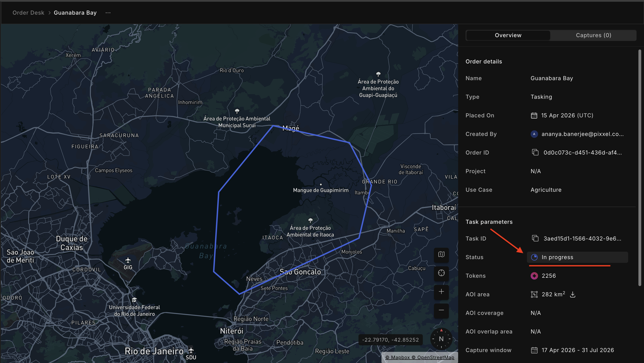Click the Type value Tasking
The height and width of the screenshot is (363, 644).
(x=541, y=97)
